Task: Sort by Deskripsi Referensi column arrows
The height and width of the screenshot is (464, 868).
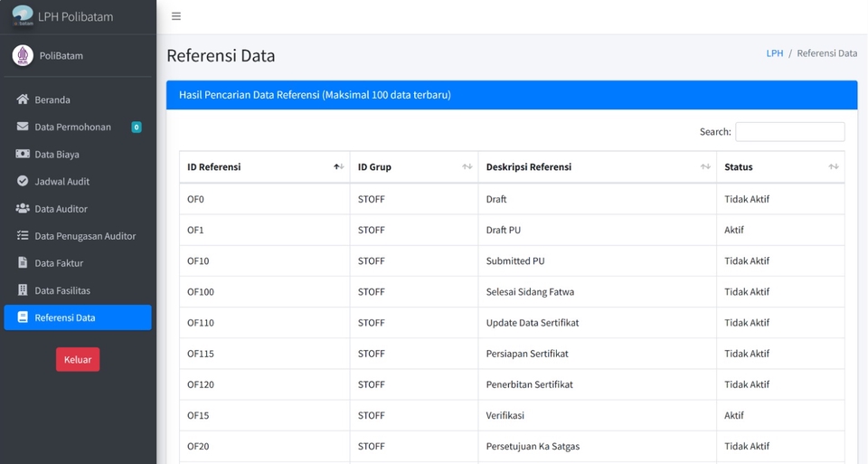Action: (x=705, y=166)
